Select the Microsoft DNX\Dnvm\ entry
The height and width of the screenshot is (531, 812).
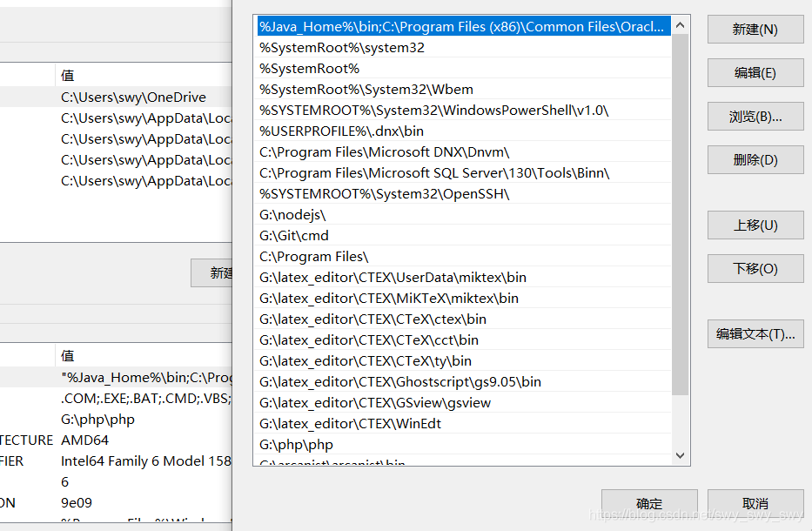pyautogui.click(x=464, y=151)
